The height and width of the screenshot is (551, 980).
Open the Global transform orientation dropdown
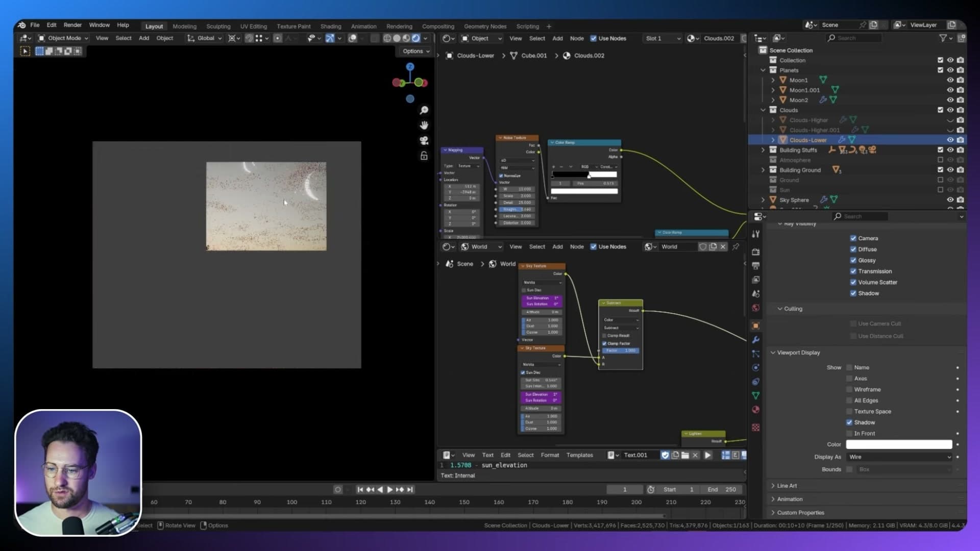coord(204,38)
